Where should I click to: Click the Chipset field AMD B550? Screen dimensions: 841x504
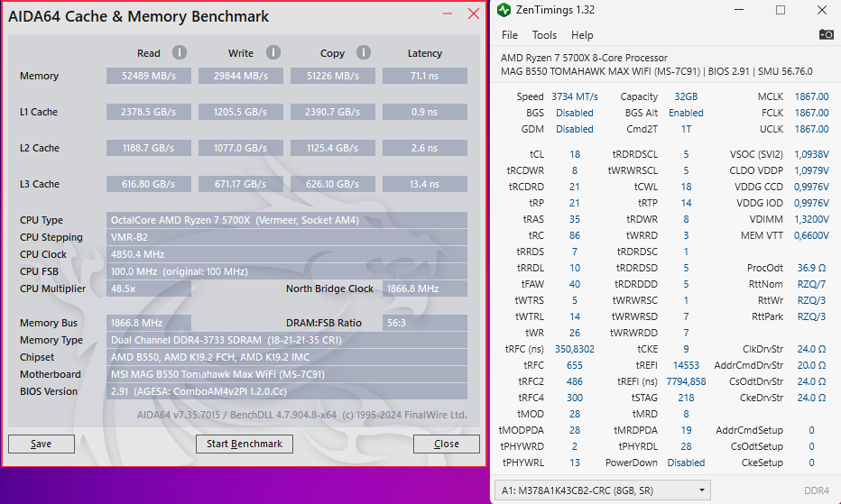point(286,357)
